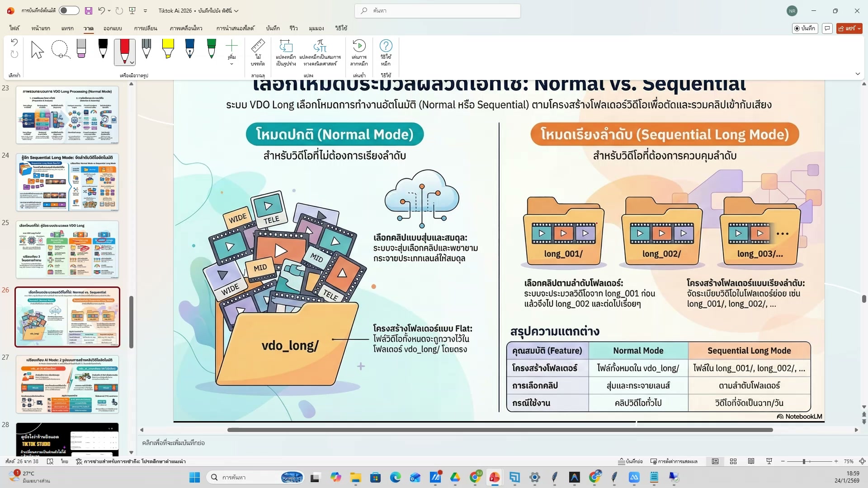Image resolution: width=868 pixels, height=488 pixels.
Task: Open Ink to Math converter
Action: point(320,46)
